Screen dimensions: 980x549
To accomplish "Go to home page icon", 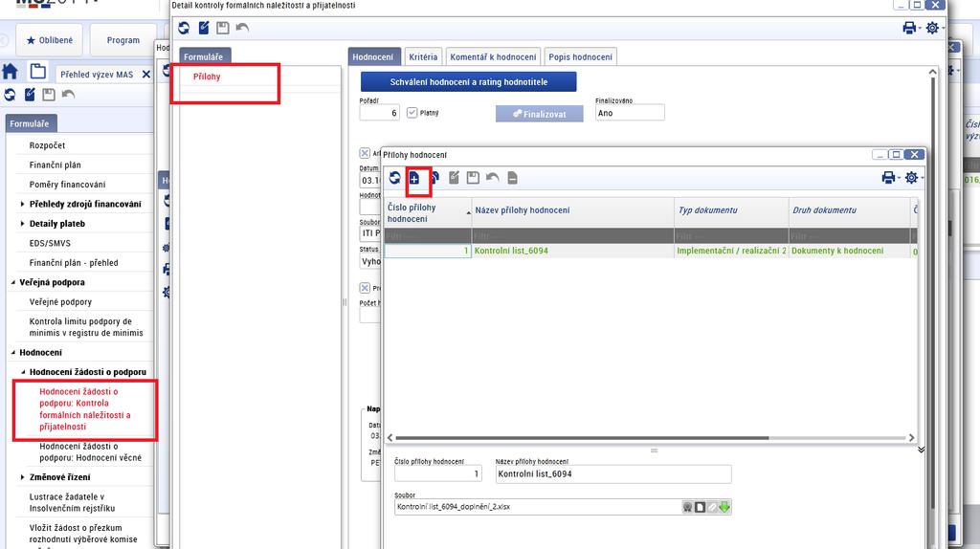I will pos(10,72).
